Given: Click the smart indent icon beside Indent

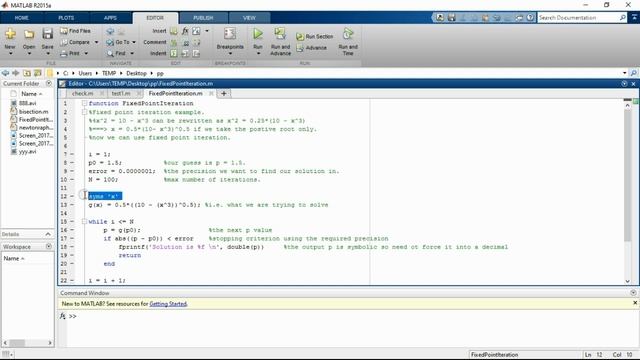Looking at the screenshot, I should tap(174, 53).
